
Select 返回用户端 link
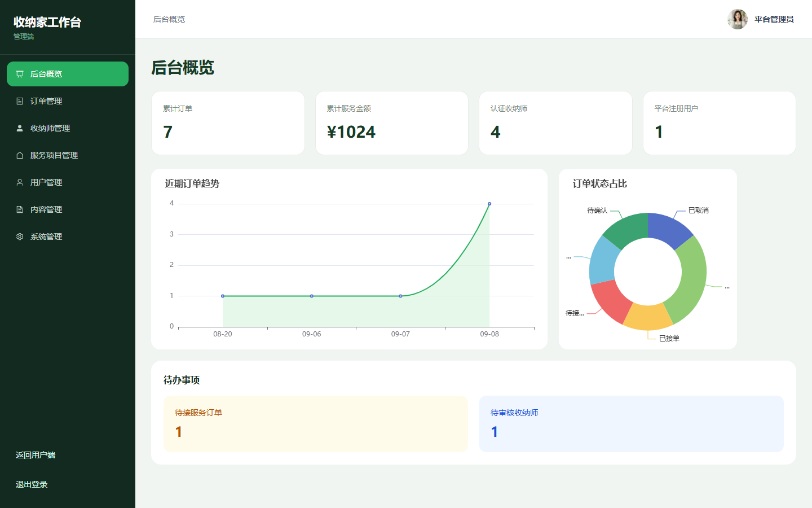[x=36, y=455]
